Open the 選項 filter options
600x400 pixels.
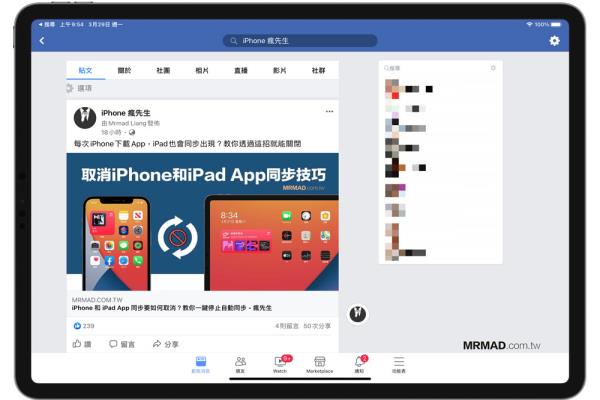(x=79, y=88)
